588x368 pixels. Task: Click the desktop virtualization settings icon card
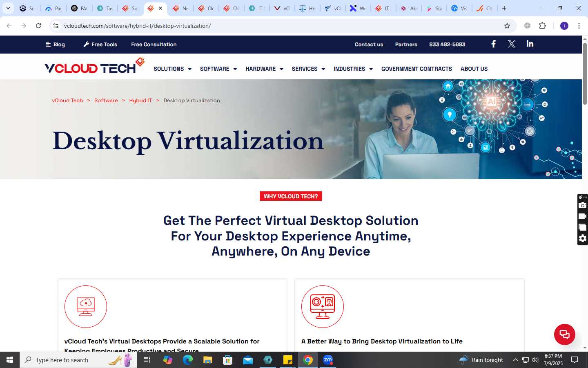tap(323, 307)
